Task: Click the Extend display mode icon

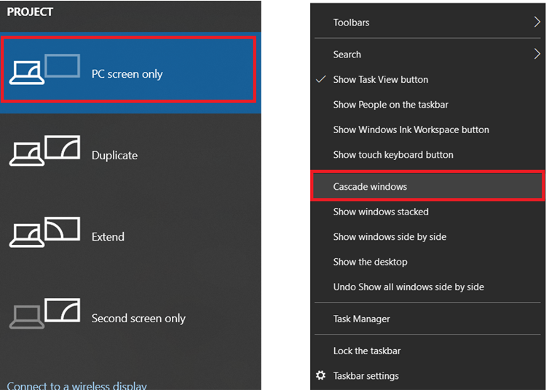Action: click(x=44, y=233)
